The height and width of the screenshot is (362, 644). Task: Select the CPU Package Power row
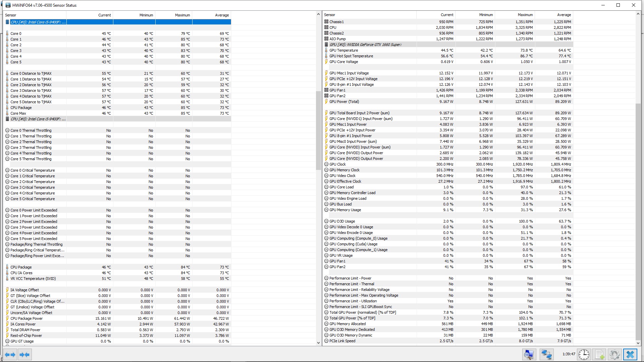pyautogui.click(x=26, y=318)
